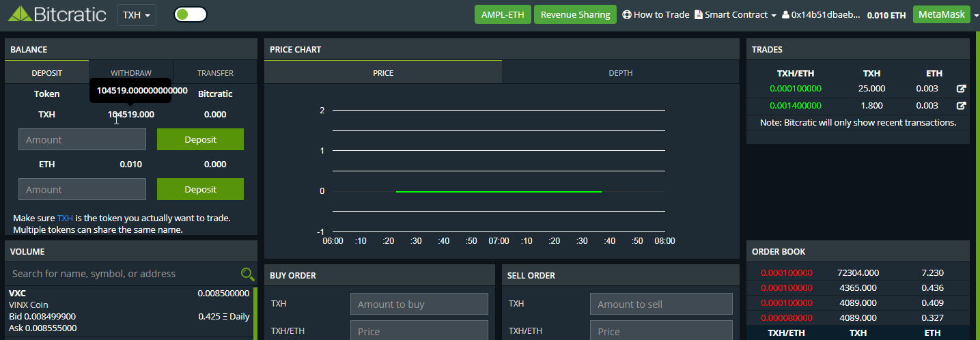
Task: Toggle the theme switch in header
Action: tap(190, 14)
